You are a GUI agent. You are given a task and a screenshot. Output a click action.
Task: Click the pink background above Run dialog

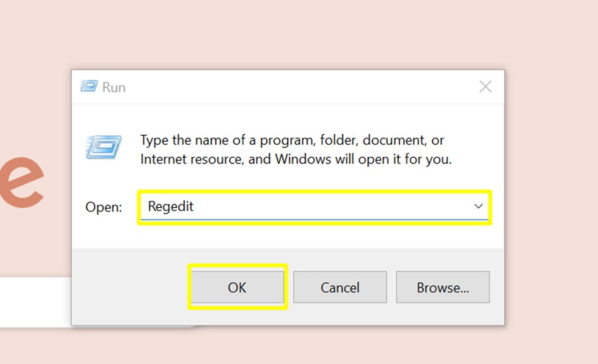287,32
